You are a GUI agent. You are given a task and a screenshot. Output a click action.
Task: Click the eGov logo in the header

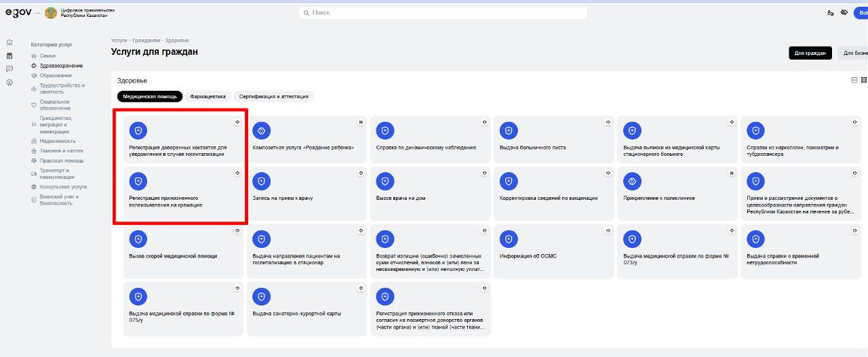[x=16, y=13]
